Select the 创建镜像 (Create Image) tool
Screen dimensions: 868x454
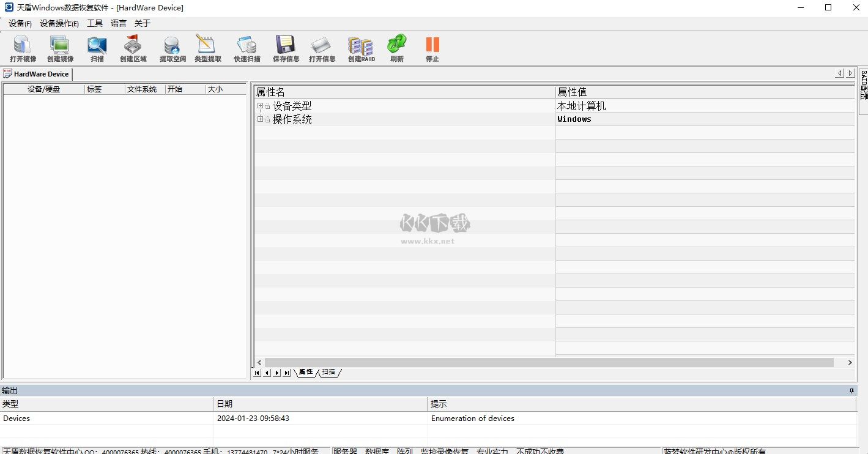tap(59, 48)
